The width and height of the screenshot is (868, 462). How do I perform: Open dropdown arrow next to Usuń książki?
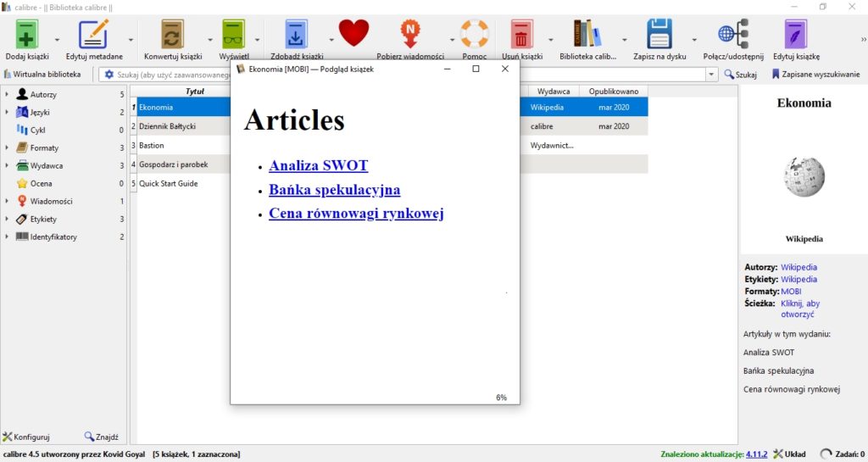(550, 40)
